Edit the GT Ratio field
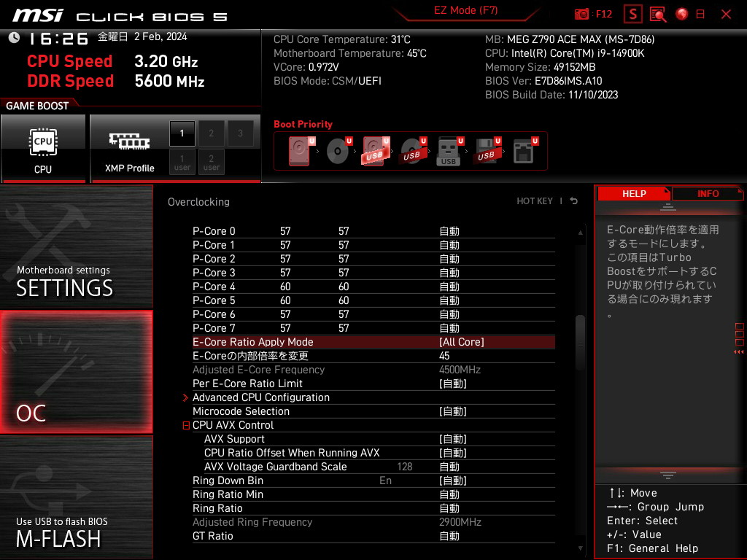The image size is (747, 560). 449,536
